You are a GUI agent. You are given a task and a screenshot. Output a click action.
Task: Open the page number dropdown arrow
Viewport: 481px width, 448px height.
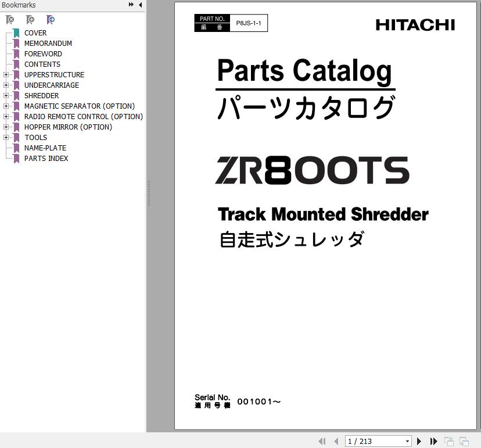coord(407,441)
